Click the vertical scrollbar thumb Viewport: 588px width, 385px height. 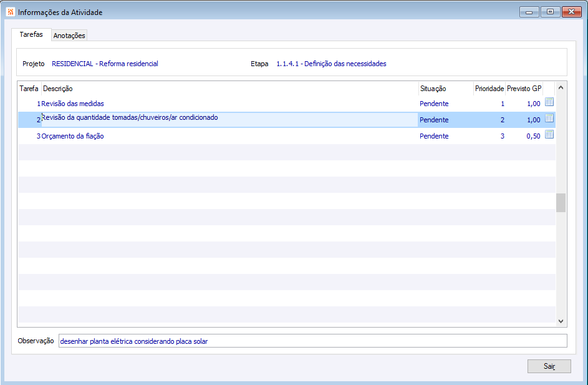point(561,203)
